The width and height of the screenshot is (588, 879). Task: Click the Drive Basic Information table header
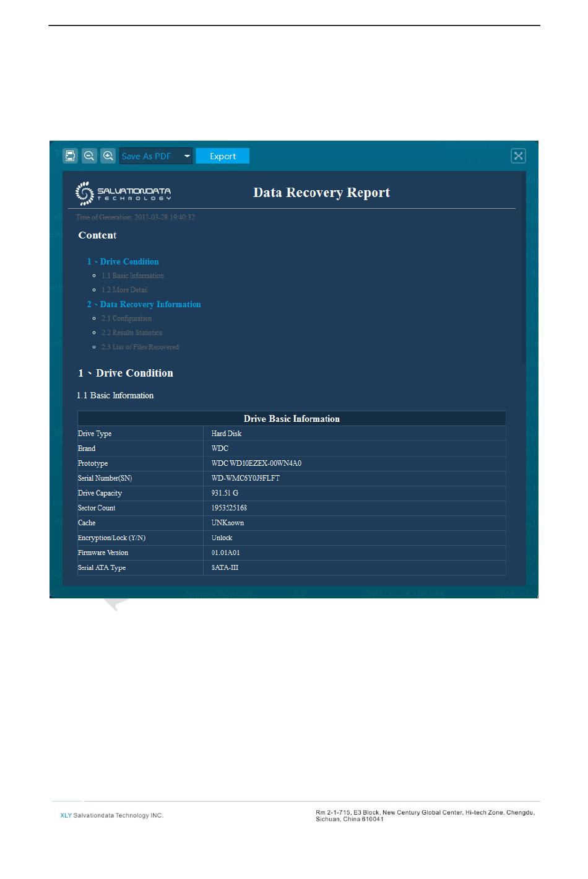tap(292, 419)
